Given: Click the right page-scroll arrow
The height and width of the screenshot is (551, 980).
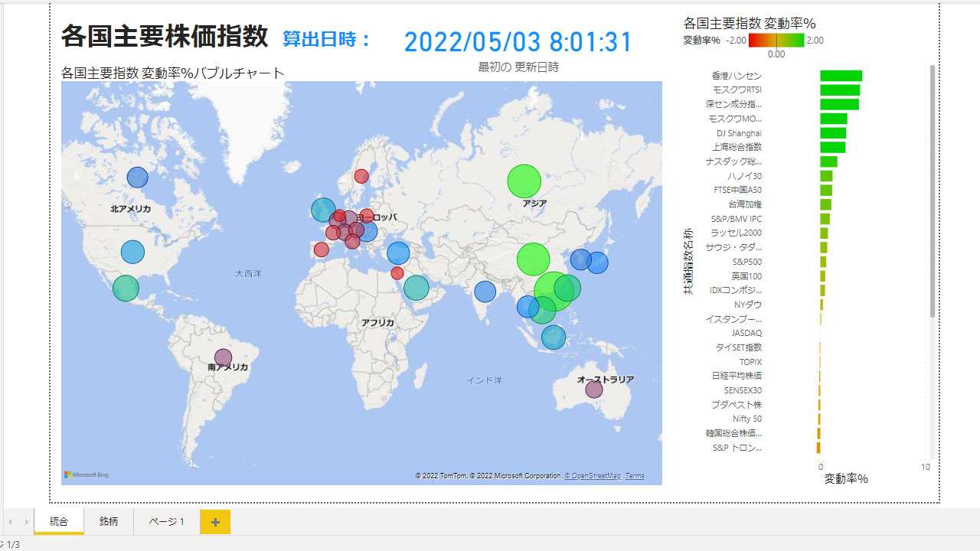Looking at the screenshot, I should click(27, 522).
